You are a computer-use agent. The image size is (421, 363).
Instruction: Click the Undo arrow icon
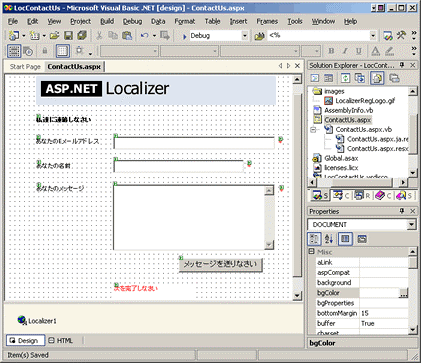tap(144, 35)
